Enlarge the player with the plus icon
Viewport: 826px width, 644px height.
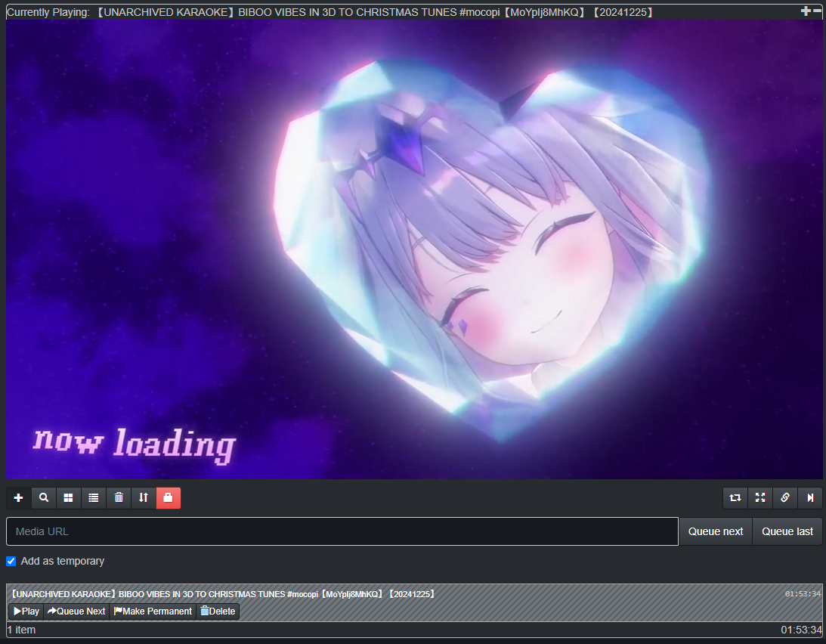coord(806,11)
